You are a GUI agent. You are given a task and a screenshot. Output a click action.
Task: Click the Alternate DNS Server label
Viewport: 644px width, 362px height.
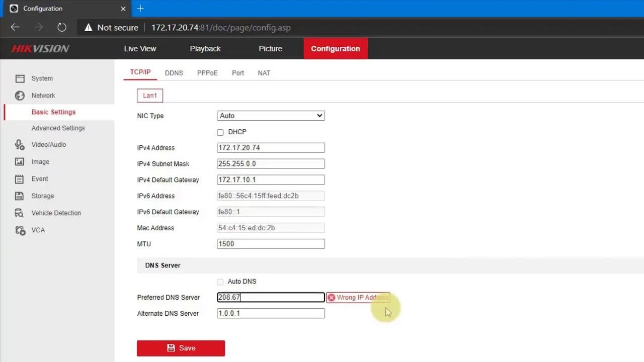[x=168, y=314]
